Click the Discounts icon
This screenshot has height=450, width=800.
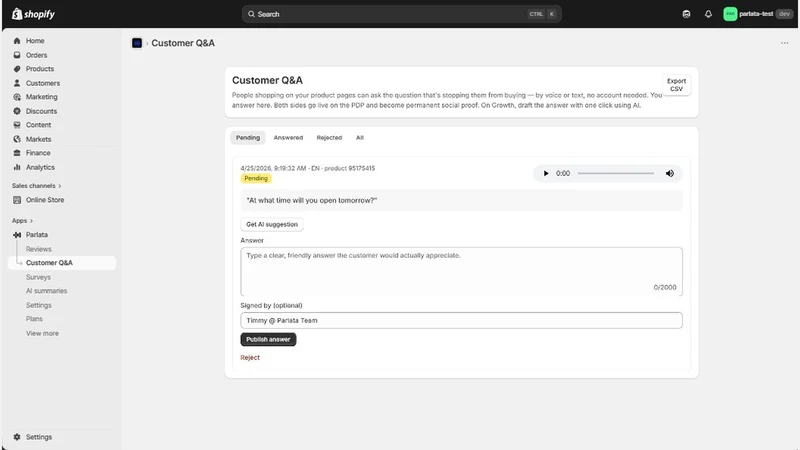click(17, 111)
